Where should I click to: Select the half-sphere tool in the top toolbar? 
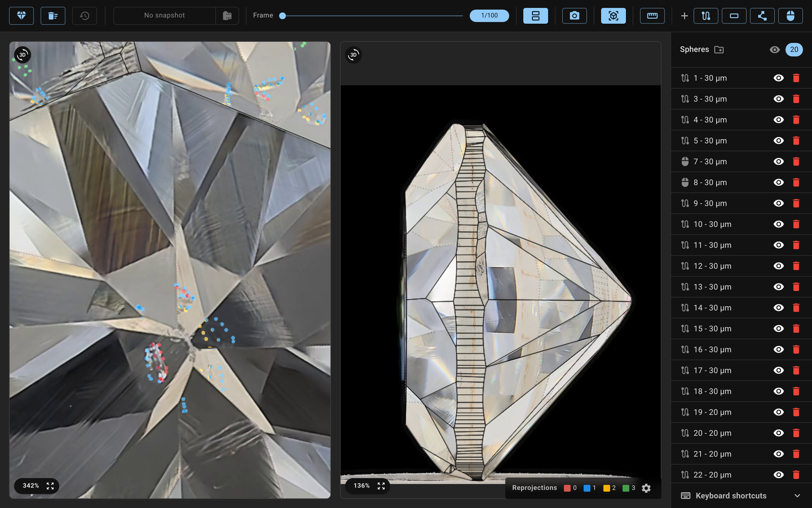(790, 16)
